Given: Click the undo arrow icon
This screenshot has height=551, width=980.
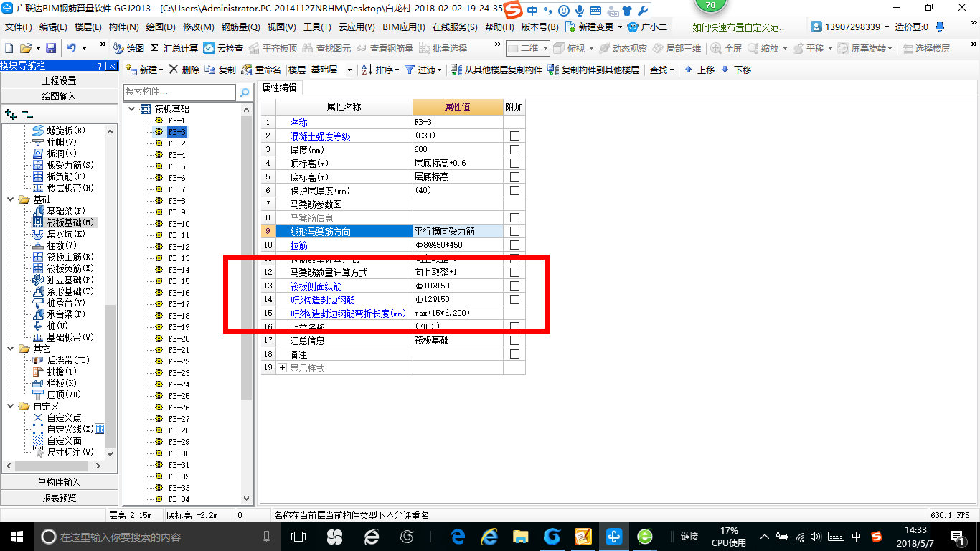Looking at the screenshot, I should (72, 48).
